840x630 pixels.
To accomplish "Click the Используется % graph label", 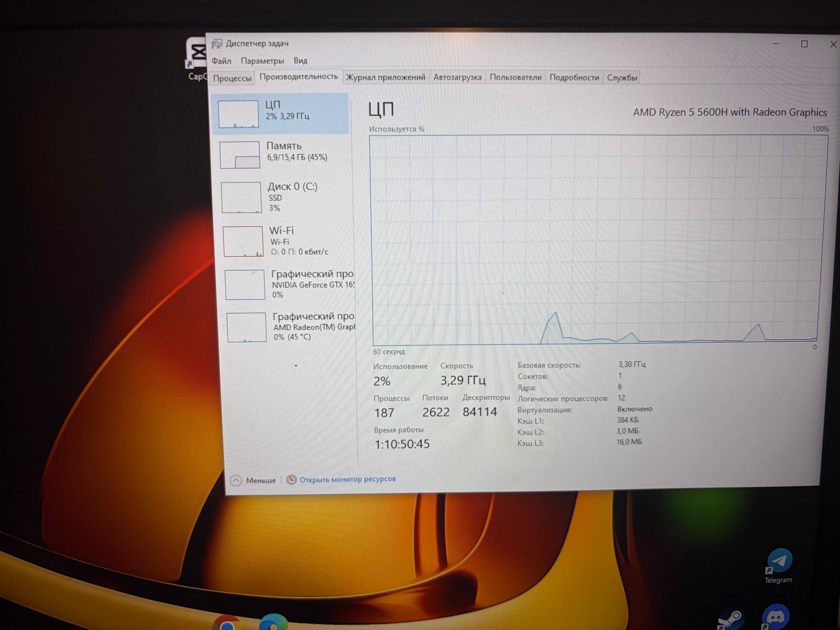I will click(396, 129).
